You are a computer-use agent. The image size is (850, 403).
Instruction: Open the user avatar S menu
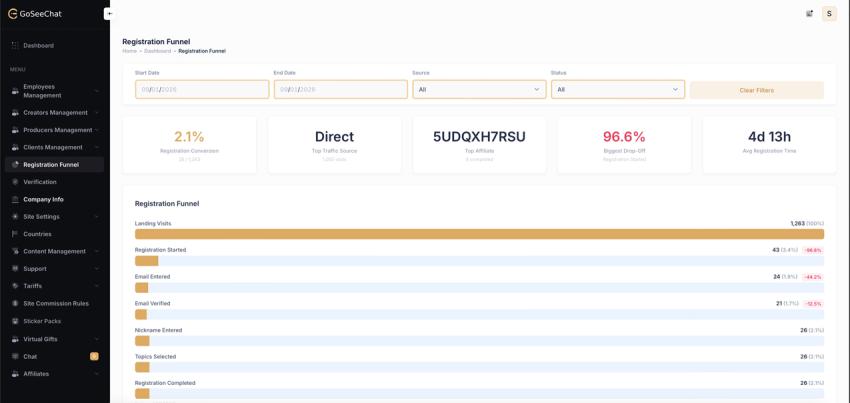click(x=829, y=14)
